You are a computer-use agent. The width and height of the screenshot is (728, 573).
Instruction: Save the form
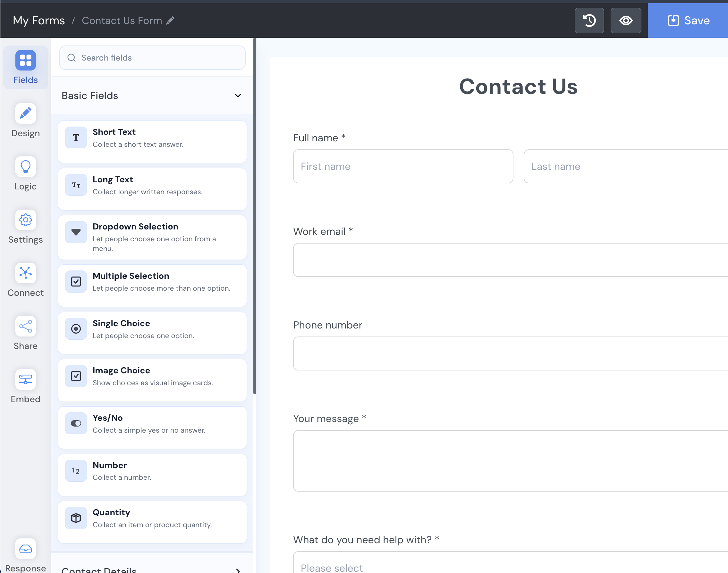pyautogui.click(x=688, y=21)
